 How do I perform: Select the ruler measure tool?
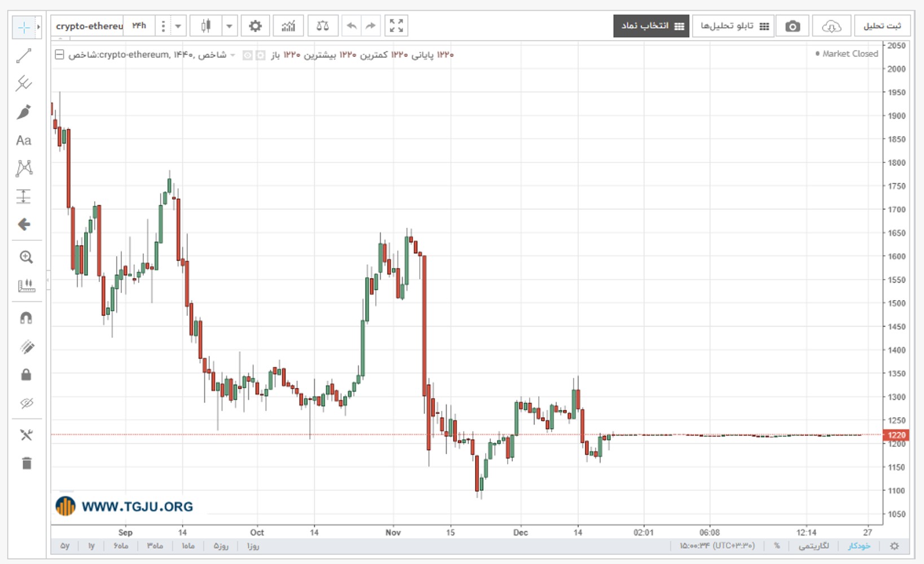[26, 285]
